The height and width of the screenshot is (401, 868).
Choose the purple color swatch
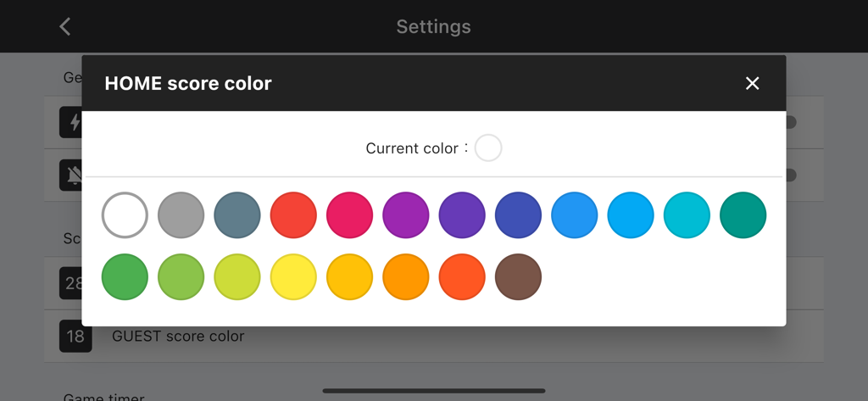point(406,214)
